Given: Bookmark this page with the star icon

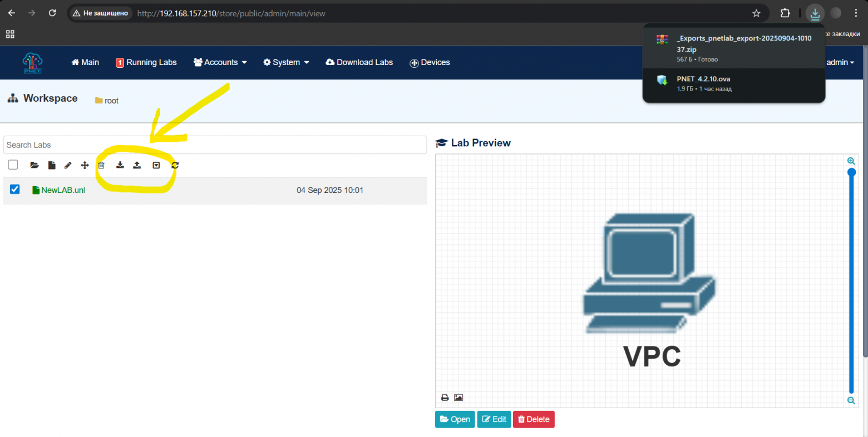Looking at the screenshot, I should [756, 13].
